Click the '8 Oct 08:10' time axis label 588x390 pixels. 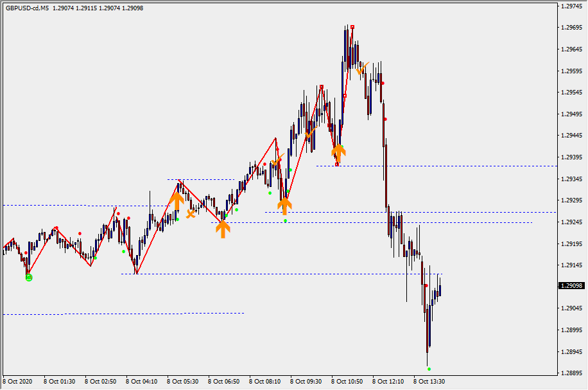point(264,381)
